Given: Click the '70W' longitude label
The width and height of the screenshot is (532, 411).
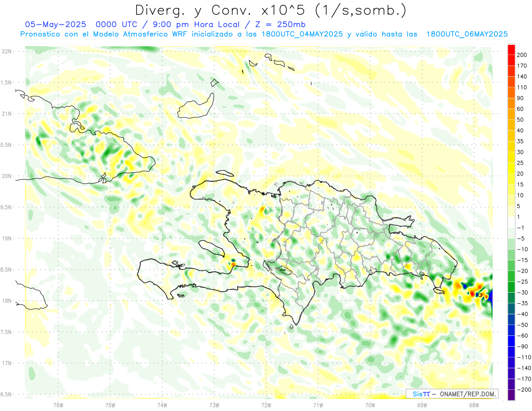Looking at the screenshot, I should click(370, 404).
